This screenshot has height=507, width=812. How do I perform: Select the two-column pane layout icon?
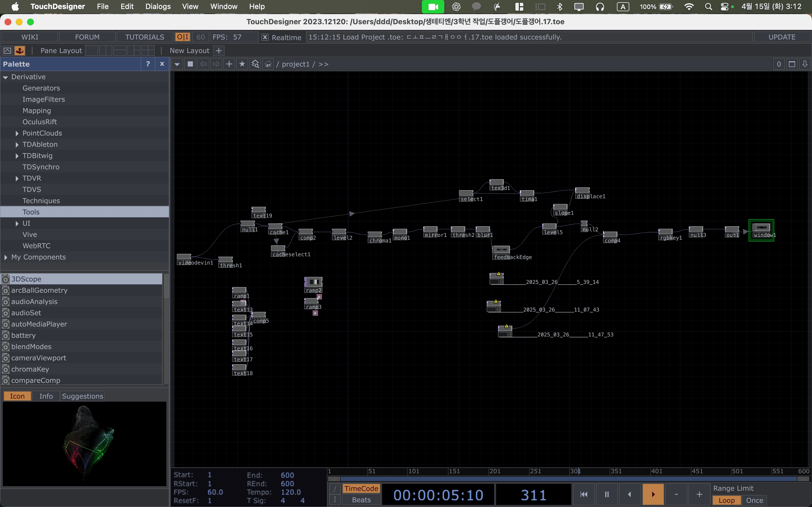pos(105,51)
